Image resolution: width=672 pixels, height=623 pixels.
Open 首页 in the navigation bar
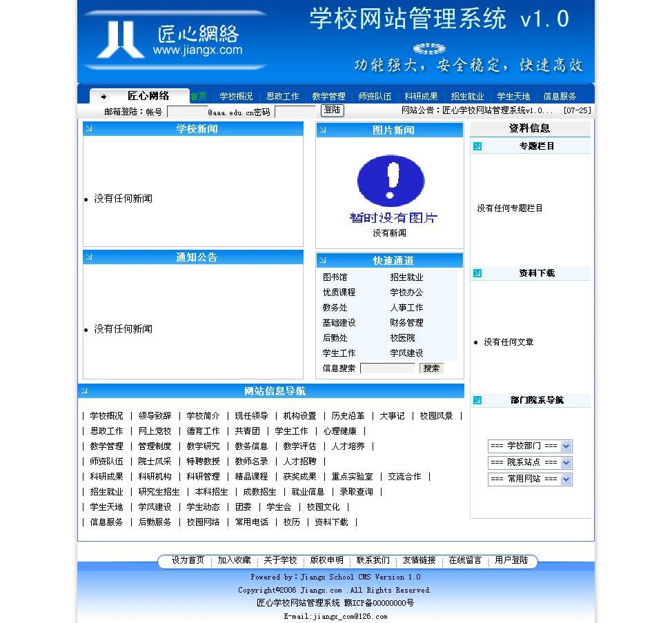(x=198, y=97)
